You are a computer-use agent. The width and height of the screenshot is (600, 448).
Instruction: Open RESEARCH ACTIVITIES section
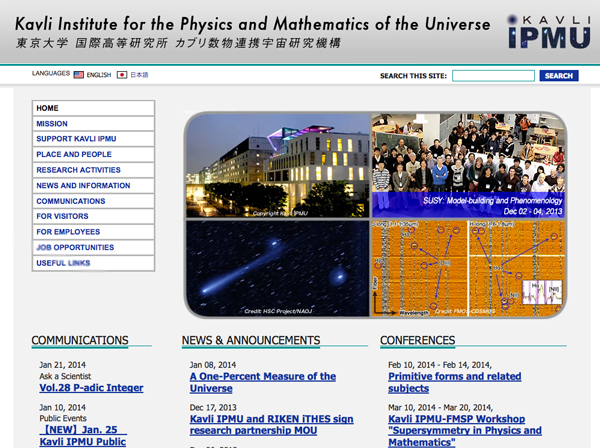point(93,170)
